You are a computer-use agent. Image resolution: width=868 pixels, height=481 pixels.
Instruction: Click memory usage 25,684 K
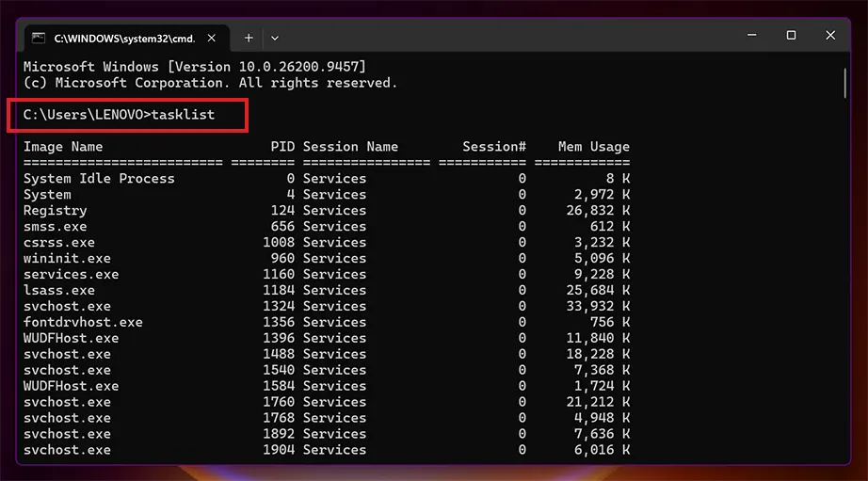[x=598, y=290]
